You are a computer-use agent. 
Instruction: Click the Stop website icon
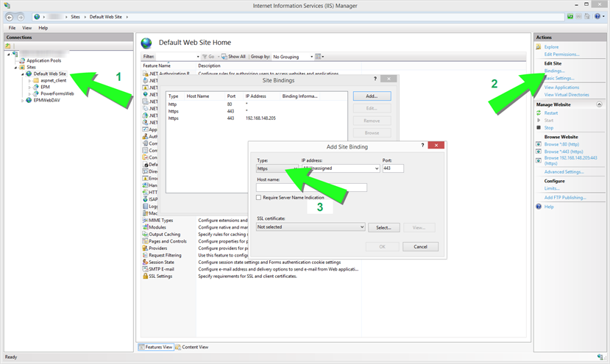(539, 128)
